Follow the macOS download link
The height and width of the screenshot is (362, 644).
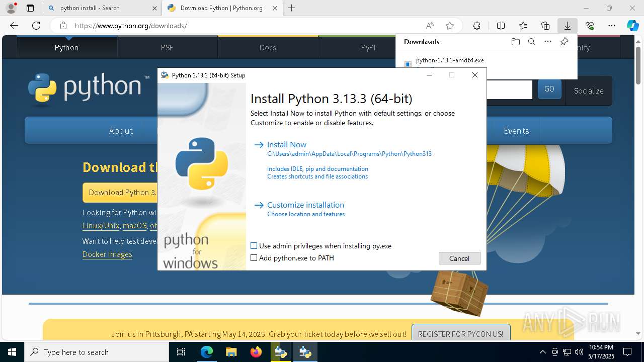point(134,226)
